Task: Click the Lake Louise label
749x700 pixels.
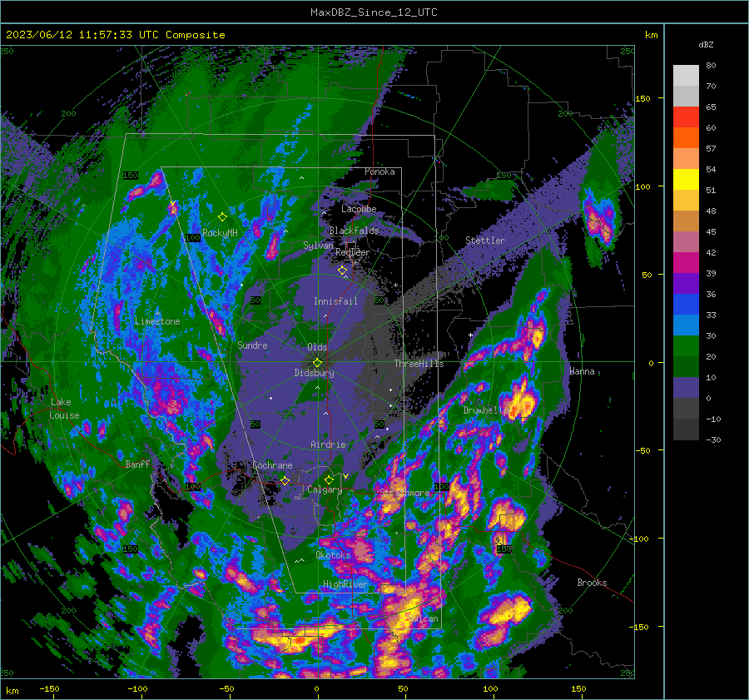Action: tap(65, 409)
